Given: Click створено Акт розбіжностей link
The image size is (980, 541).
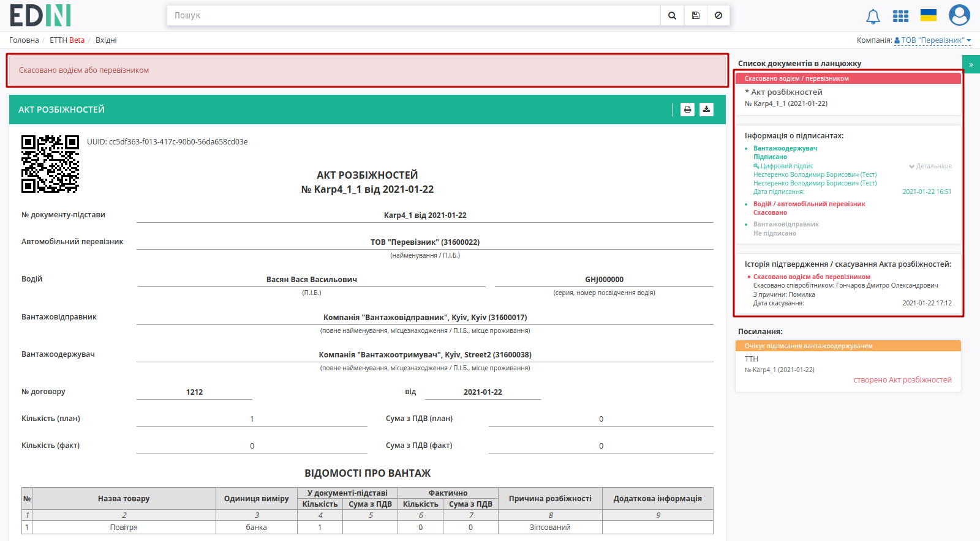Looking at the screenshot, I should (903, 380).
